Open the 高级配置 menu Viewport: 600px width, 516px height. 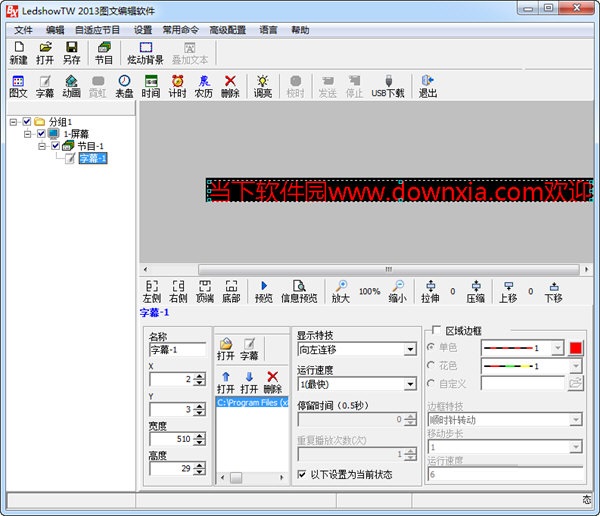point(228,30)
